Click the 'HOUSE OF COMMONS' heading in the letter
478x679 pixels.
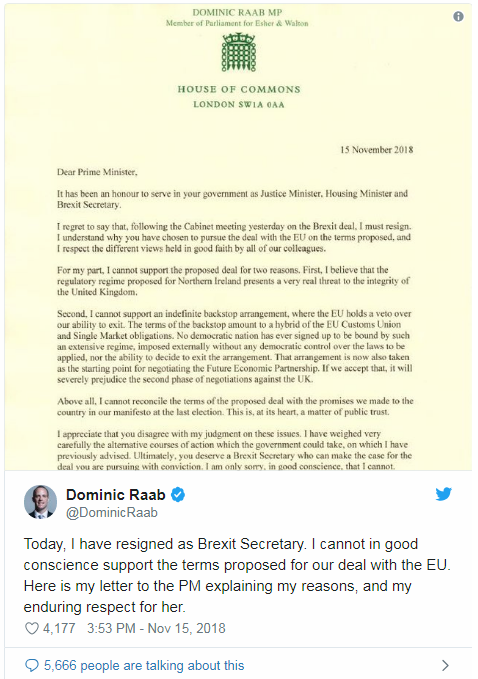239,89
